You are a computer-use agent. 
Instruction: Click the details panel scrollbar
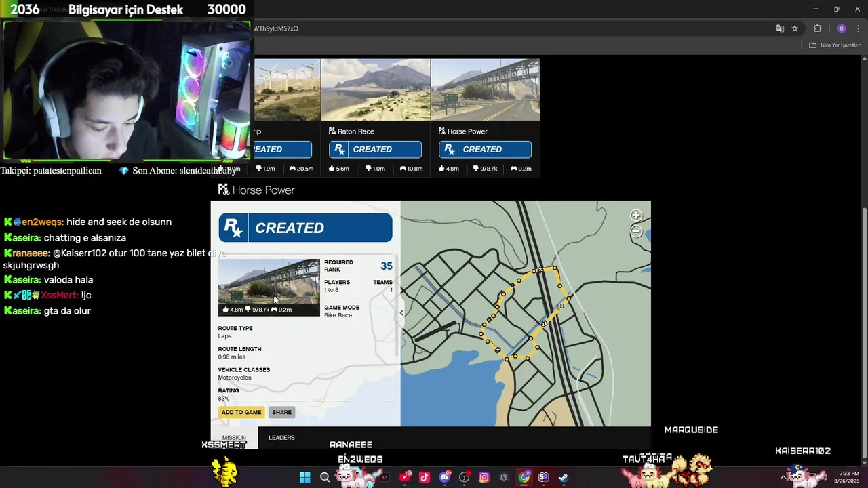(397, 305)
